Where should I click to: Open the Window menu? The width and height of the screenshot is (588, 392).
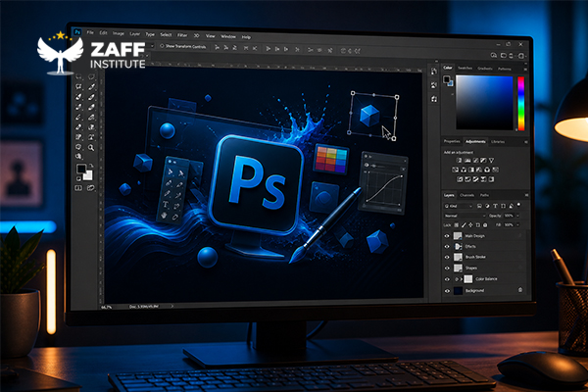(228, 36)
